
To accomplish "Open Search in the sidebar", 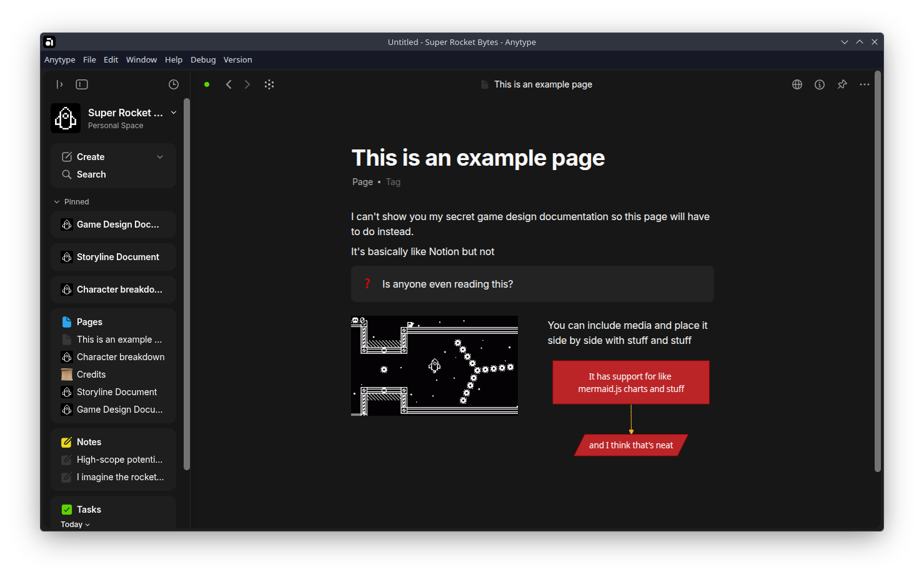I will (91, 174).
